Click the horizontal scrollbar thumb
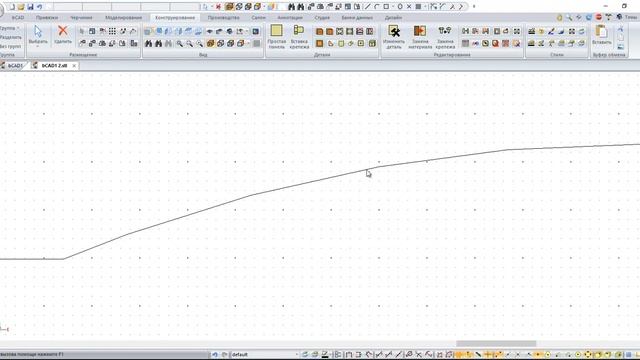Image resolution: width=640 pixels, height=360 pixels. point(496,344)
